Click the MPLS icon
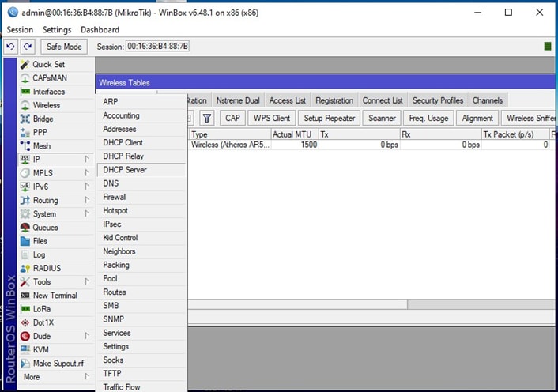The image size is (558, 392). click(x=25, y=173)
